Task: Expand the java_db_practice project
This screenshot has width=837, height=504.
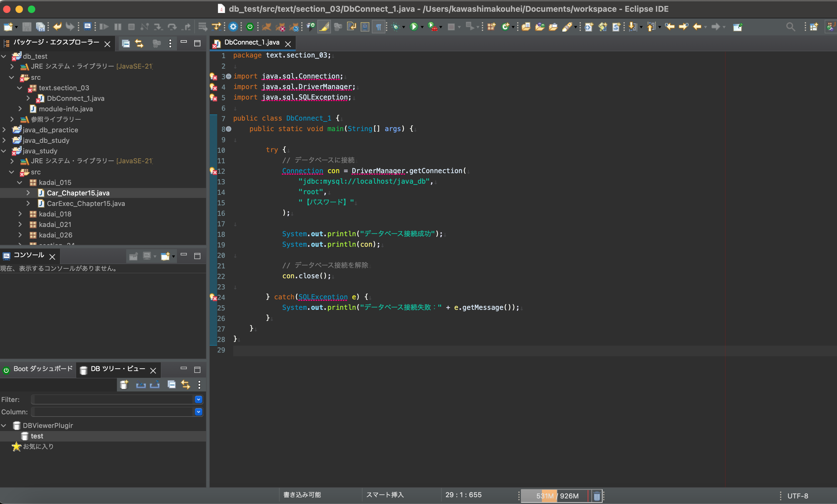Action: coord(4,130)
